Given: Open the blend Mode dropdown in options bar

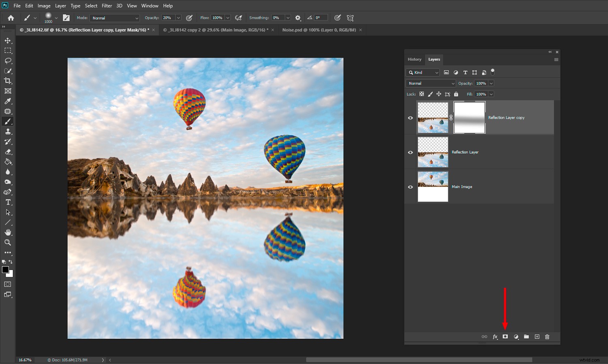Looking at the screenshot, I should (x=115, y=17).
